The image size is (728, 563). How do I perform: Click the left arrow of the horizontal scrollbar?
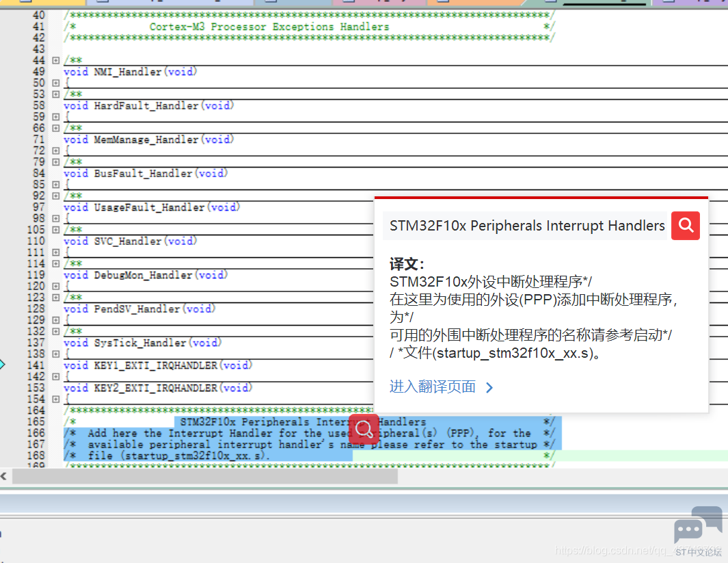click(3, 476)
